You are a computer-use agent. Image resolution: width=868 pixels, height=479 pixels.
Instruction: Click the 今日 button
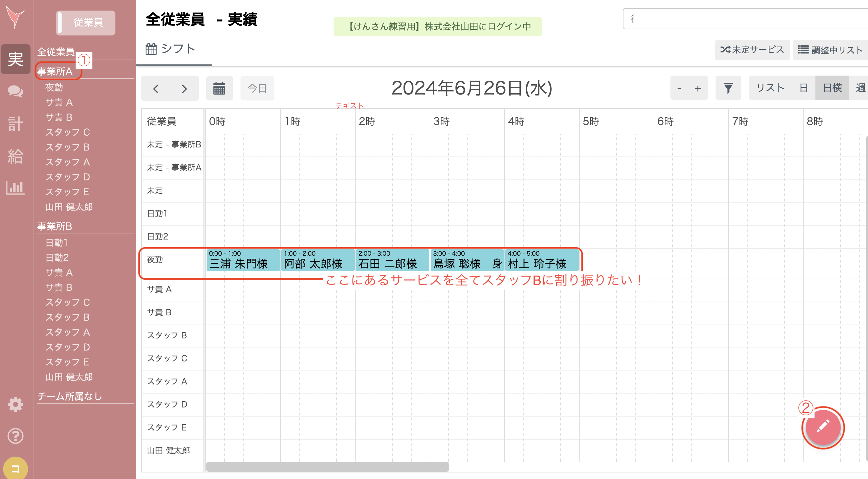pos(257,88)
